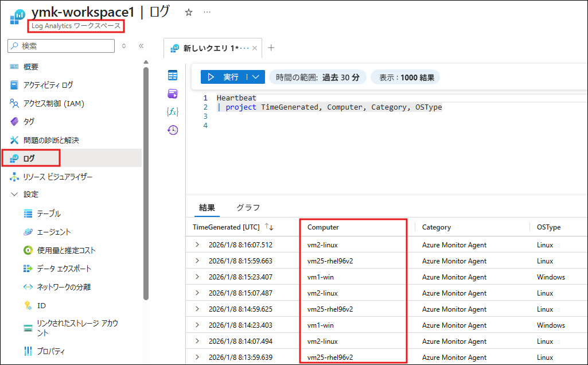Click the purple tag icon

14,122
